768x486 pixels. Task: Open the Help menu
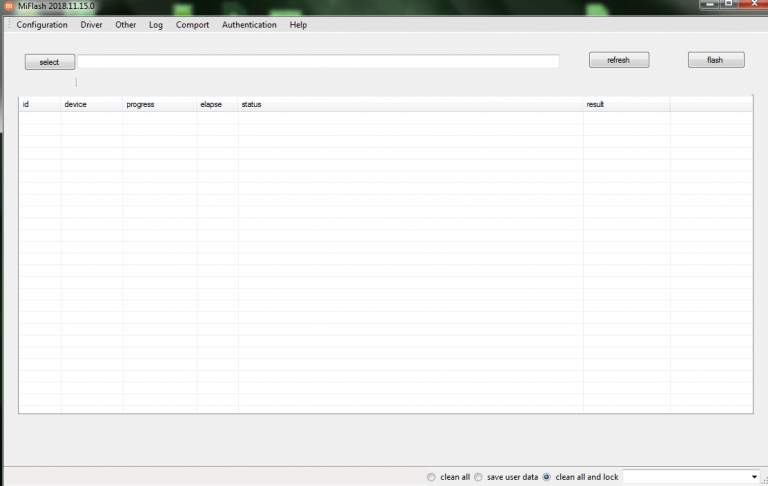298,25
